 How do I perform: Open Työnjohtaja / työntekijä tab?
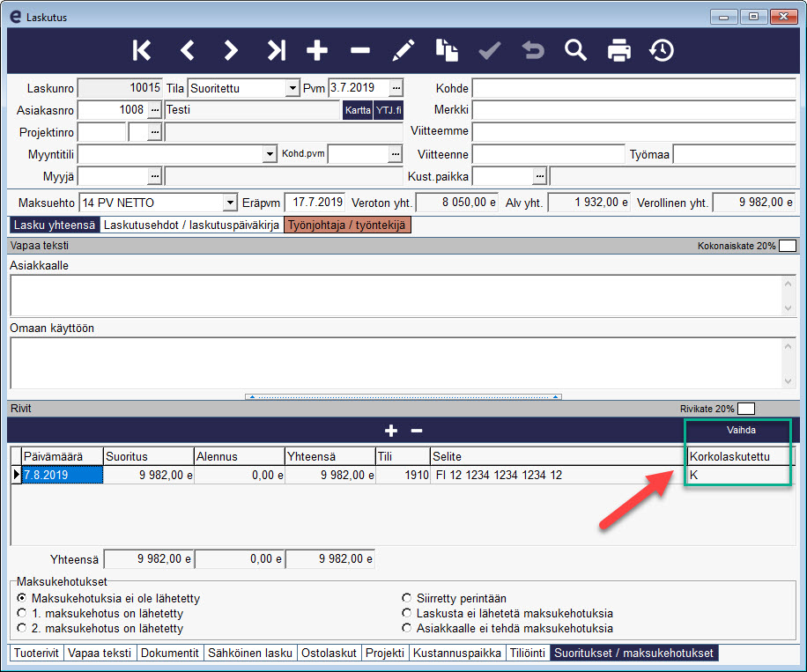point(347,225)
